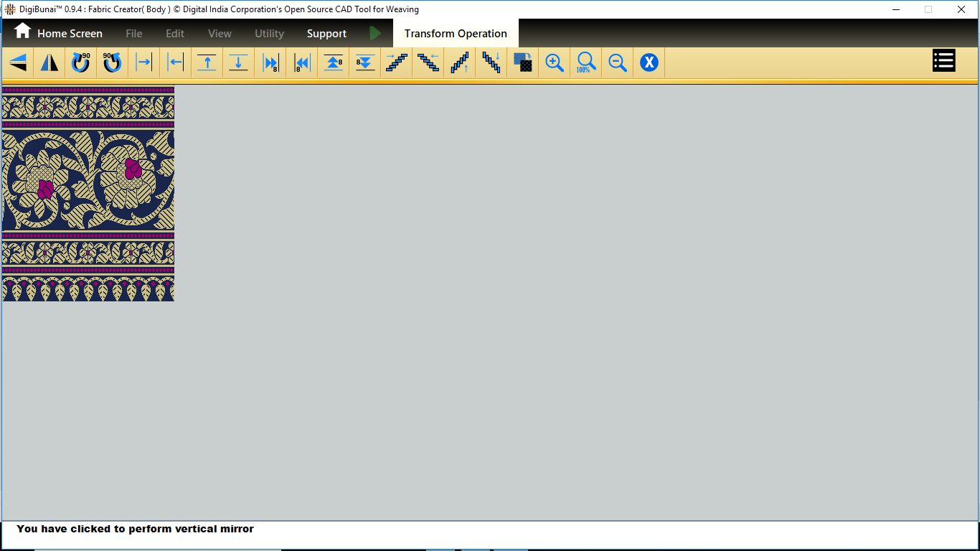Screen dimensions: 980x551
Task: Click the color inversion icon
Action: (x=523, y=63)
